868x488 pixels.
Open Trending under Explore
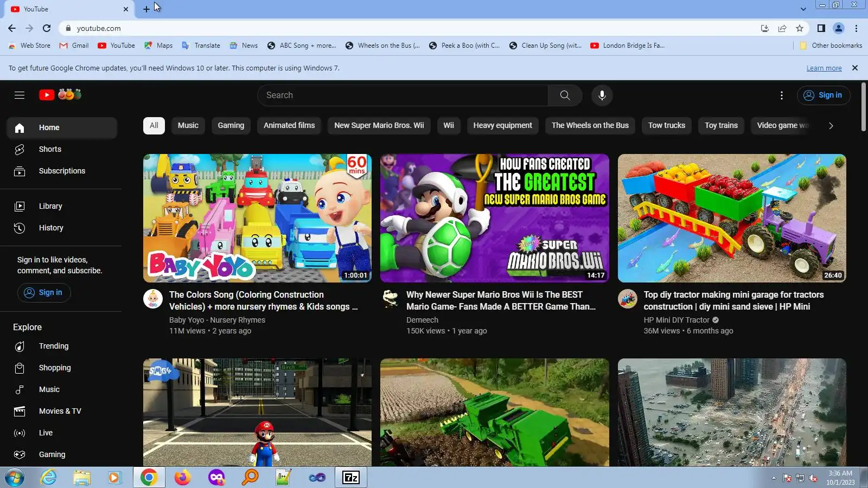pyautogui.click(x=62, y=346)
